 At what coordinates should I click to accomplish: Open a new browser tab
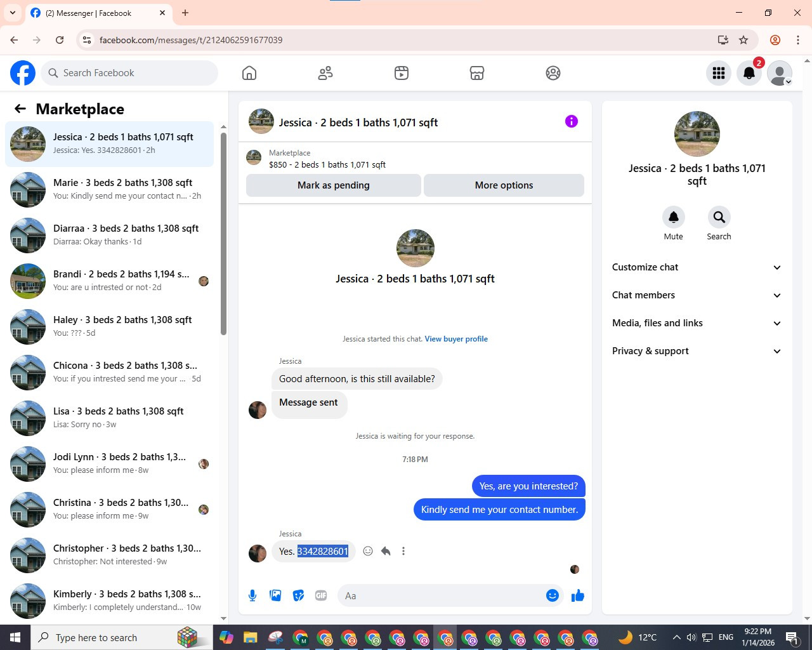tap(185, 13)
